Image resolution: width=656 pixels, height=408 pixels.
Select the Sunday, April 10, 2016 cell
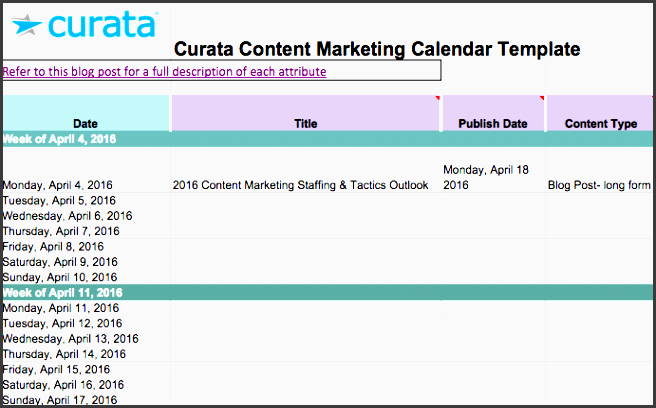[x=59, y=277]
